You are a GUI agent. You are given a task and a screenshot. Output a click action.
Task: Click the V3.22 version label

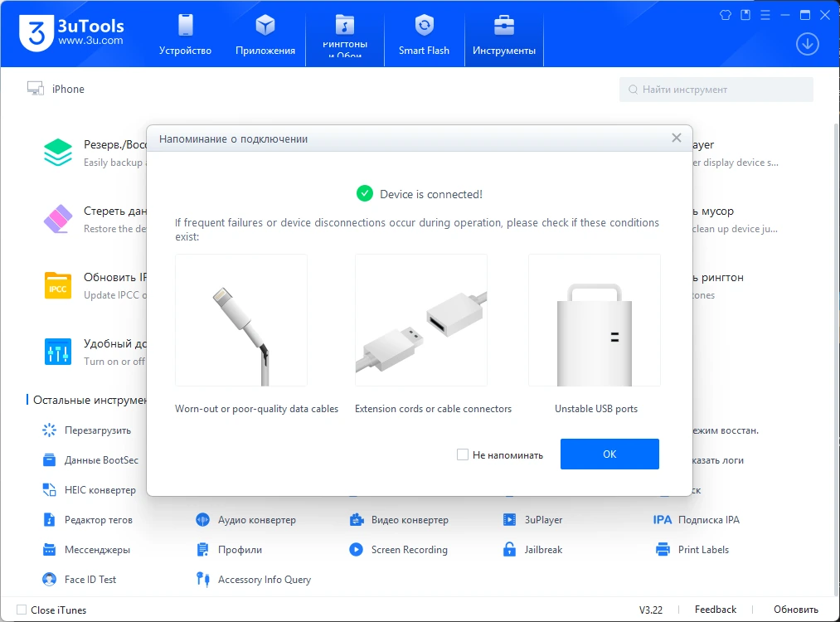(x=650, y=610)
